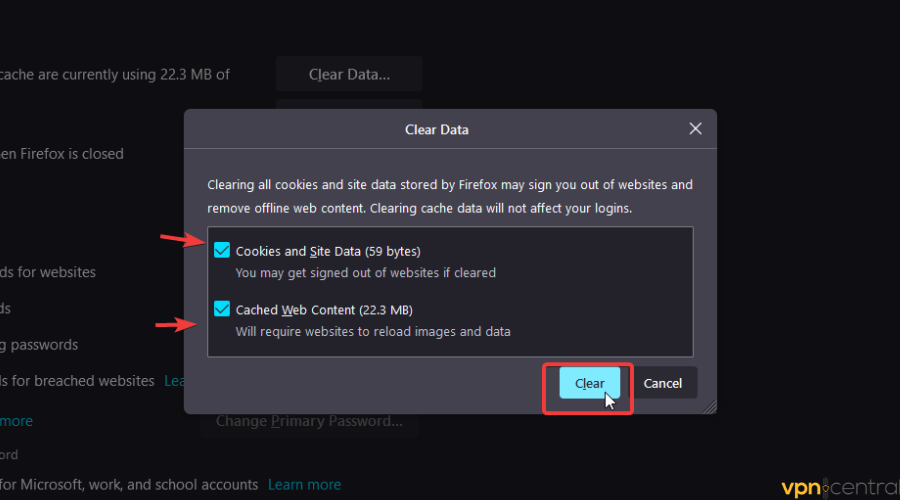Image resolution: width=900 pixels, height=500 pixels.
Task: Click the background Clear Data... button
Action: (x=348, y=74)
